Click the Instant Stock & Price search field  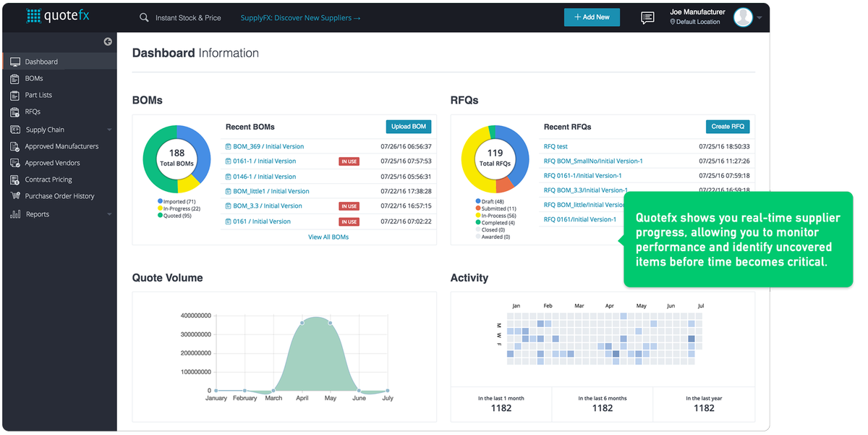click(187, 17)
